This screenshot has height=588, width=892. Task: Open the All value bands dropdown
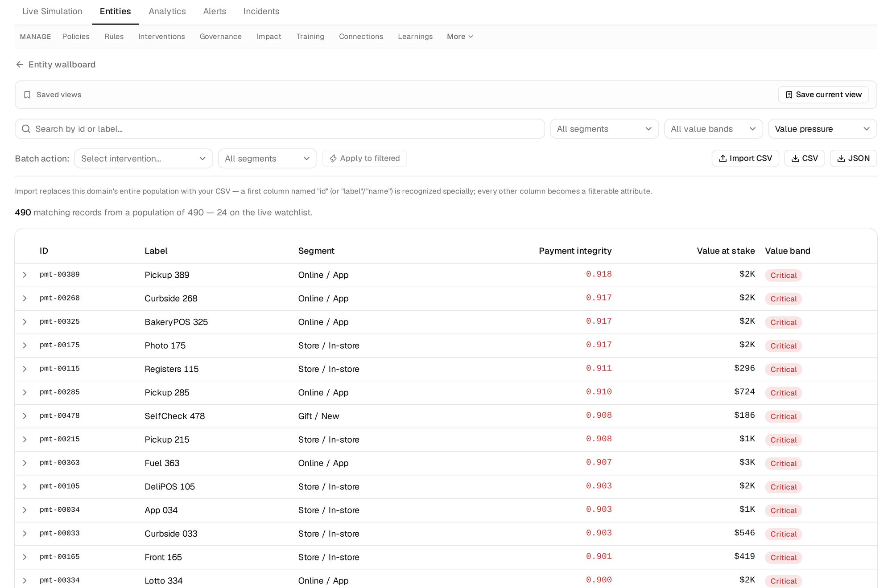tap(713, 129)
